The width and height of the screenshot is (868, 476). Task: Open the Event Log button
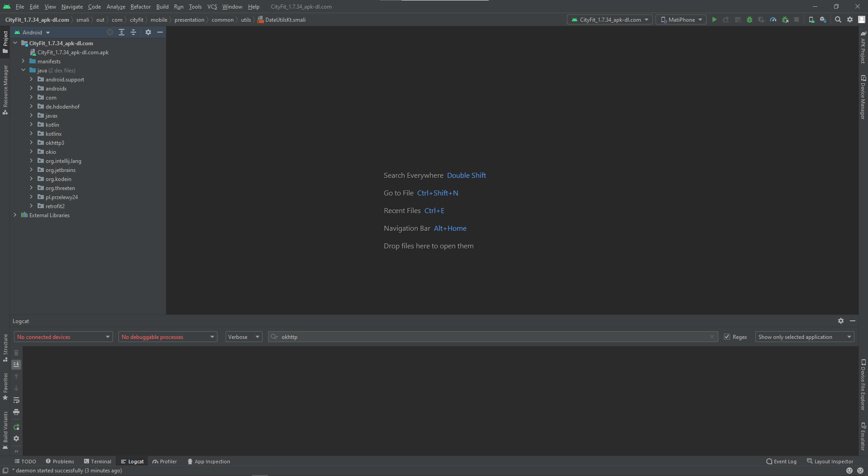[x=781, y=462]
